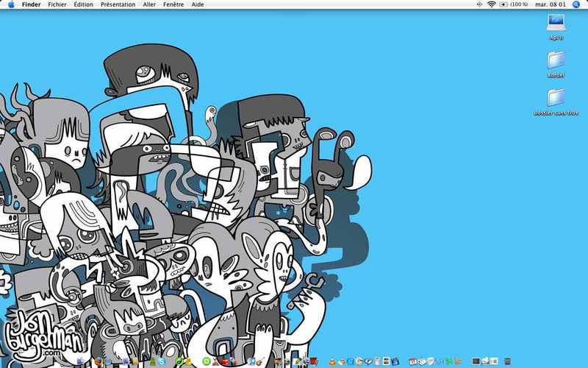
Task: Open the Fichier menu
Action: tap(57, 4)
